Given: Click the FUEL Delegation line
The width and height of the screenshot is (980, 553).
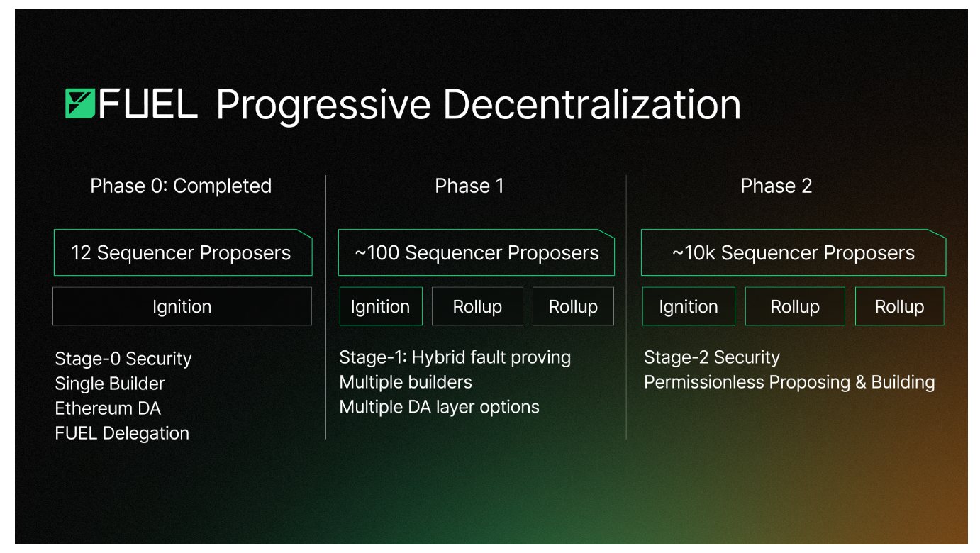Looking at the screenshot, I should [x=122, y=433].
